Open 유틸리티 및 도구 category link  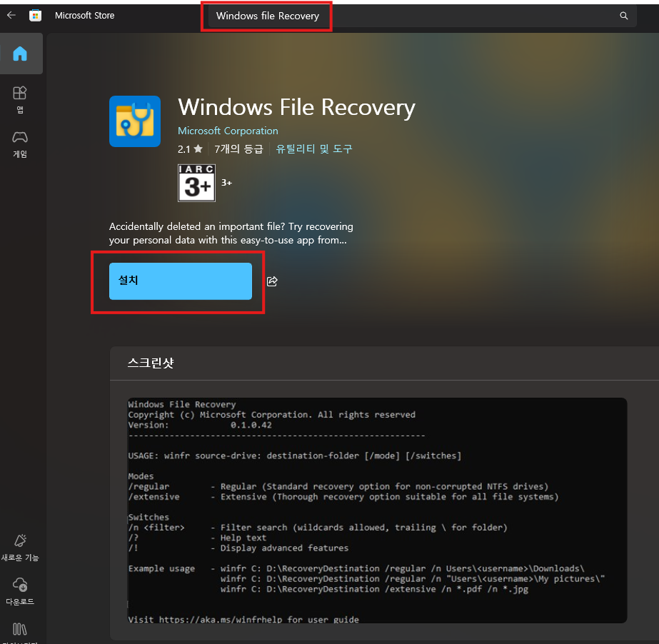click(314, 149)
